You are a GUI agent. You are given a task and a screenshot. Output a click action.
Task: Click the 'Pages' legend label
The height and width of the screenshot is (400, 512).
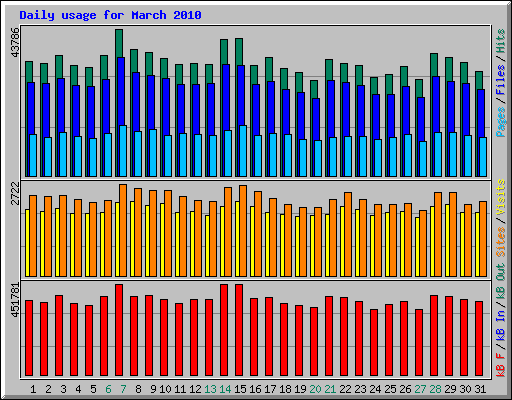click(501, 122)
